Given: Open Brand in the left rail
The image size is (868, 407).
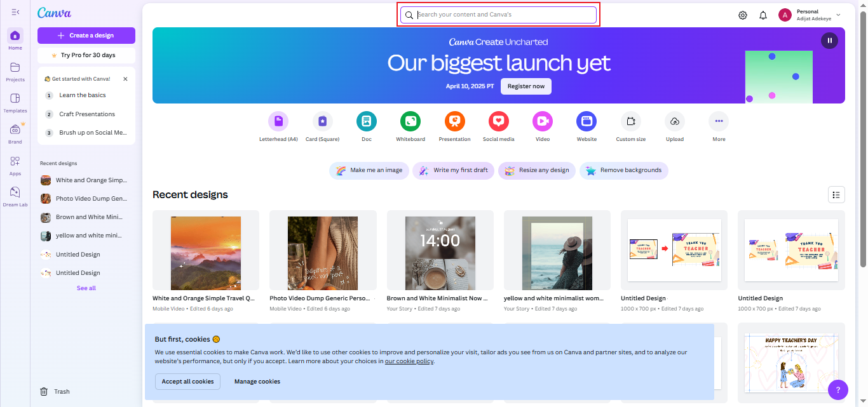Looking at the screenshot, I should [15, 133].
